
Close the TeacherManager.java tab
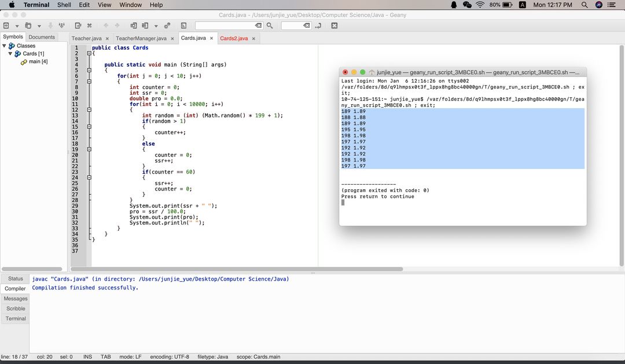point(172,39)
